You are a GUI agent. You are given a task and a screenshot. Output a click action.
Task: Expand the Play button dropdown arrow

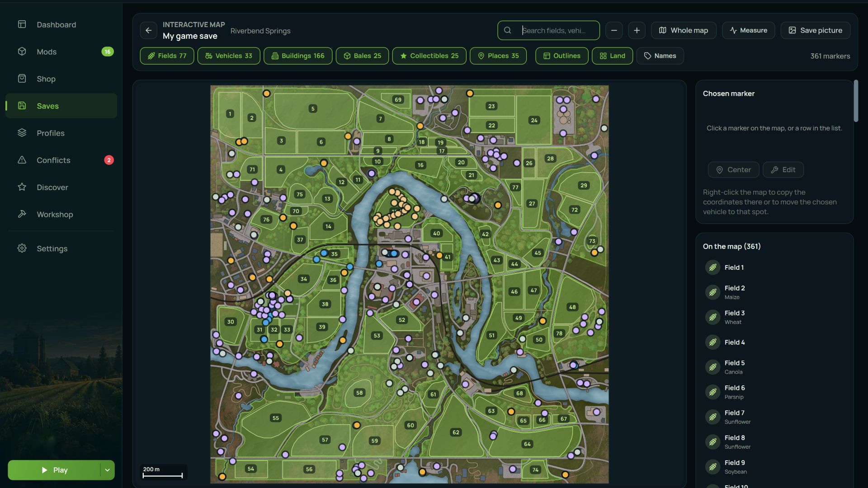107,470
